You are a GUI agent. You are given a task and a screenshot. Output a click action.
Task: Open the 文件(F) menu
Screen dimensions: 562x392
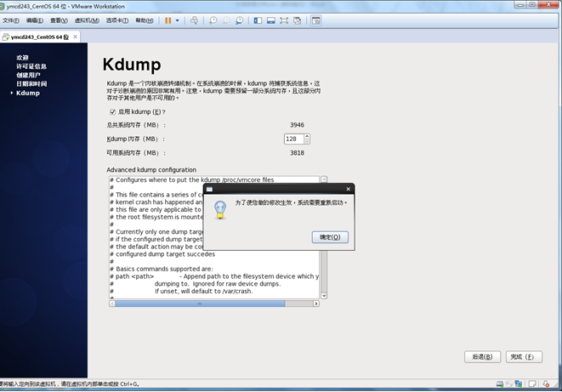tap(11, 20)
